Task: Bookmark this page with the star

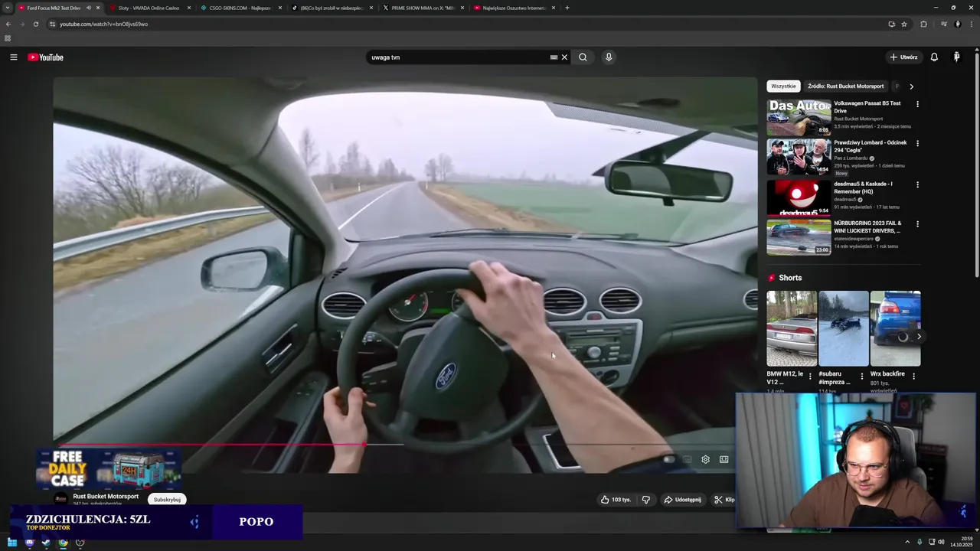Action: 904,24
